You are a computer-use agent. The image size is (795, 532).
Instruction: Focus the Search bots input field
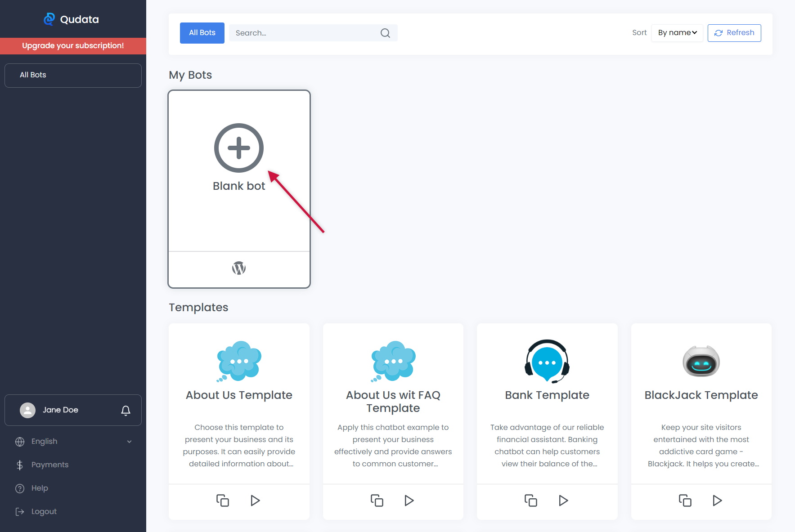click(x=304, y=33)
